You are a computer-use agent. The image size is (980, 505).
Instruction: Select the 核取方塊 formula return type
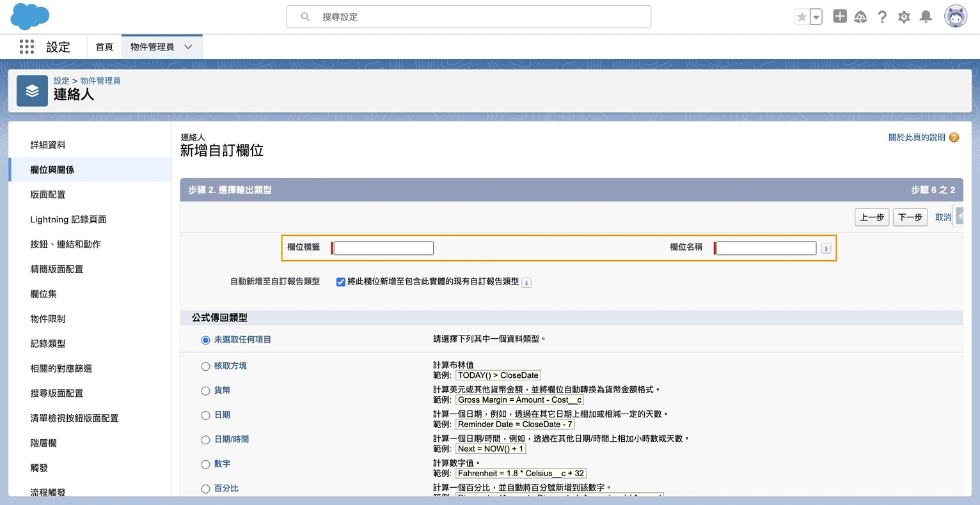pyautogui.click(x=205, y=366)
